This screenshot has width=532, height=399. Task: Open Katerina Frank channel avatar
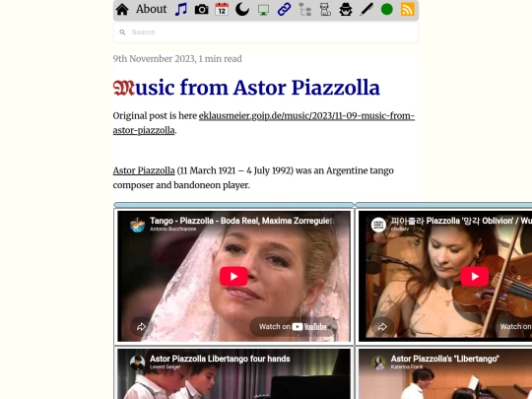pyautogui.click(x=378, y=363)
